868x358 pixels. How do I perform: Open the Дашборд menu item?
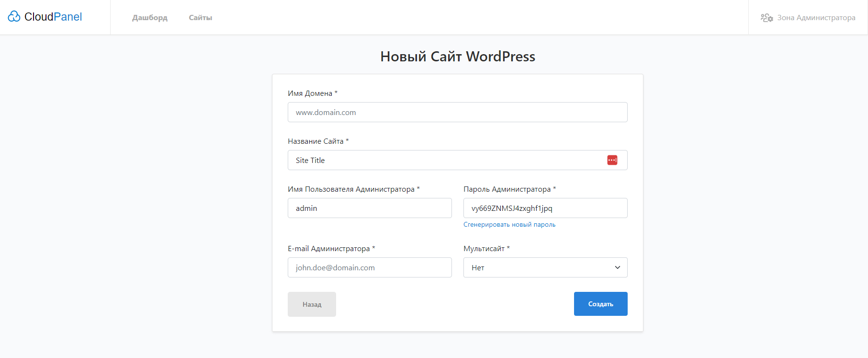pyautogui.click(x=150, y=18)
